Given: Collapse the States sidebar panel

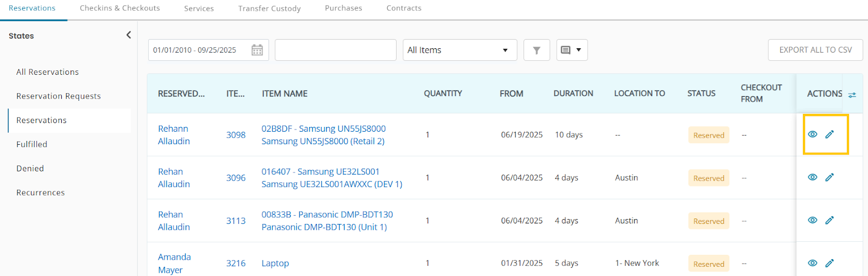Looking at the screenshot, I should tap(129, 35).
